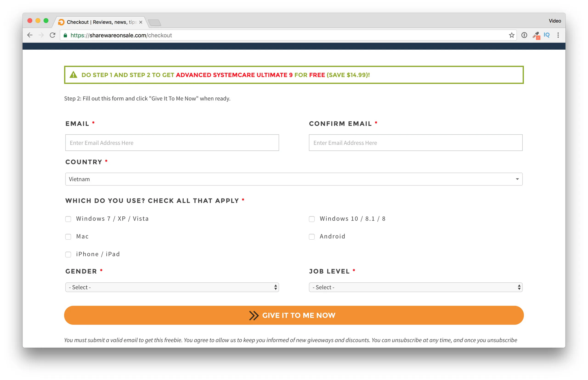Tick the Android checkbox
The height and width of the screenshot is (380, 588).
[x=312, y=237]
